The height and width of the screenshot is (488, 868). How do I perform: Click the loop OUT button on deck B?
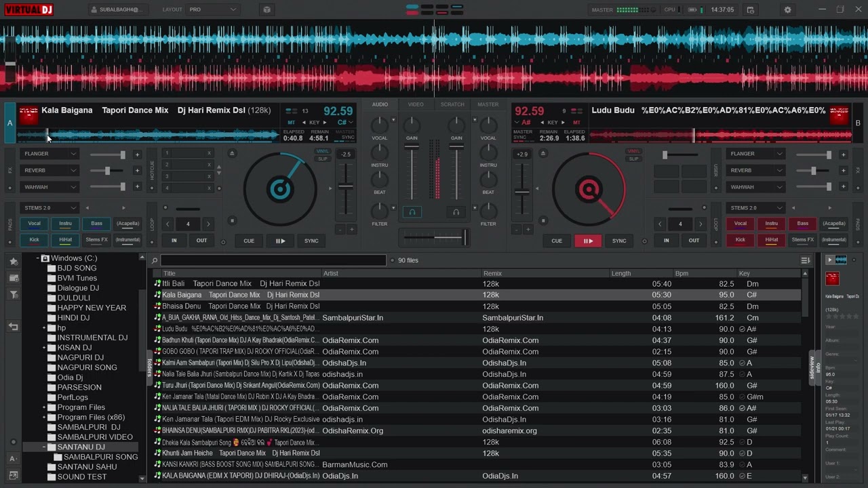[x=694, y=241]
